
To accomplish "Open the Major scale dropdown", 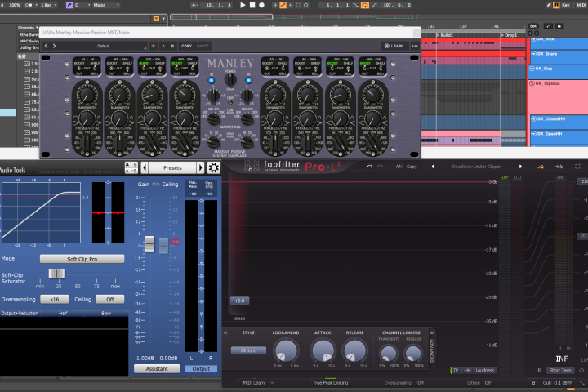I will (106, 5).
